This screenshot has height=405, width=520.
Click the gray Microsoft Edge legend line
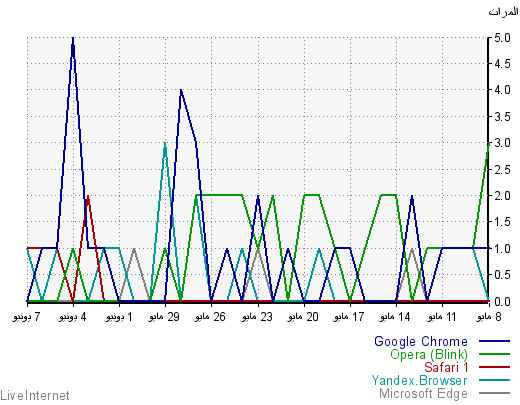tap(494, 393)
